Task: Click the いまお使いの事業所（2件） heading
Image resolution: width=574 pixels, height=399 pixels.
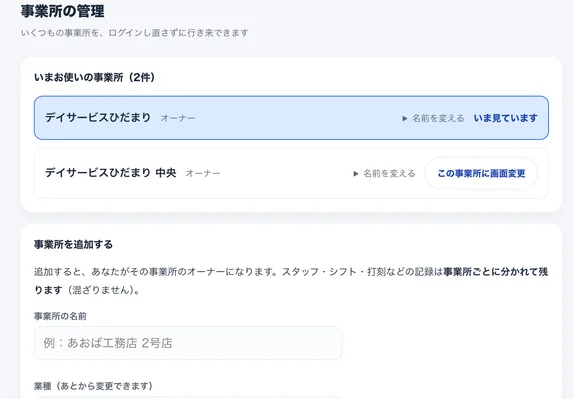Action: coord(94,77)
